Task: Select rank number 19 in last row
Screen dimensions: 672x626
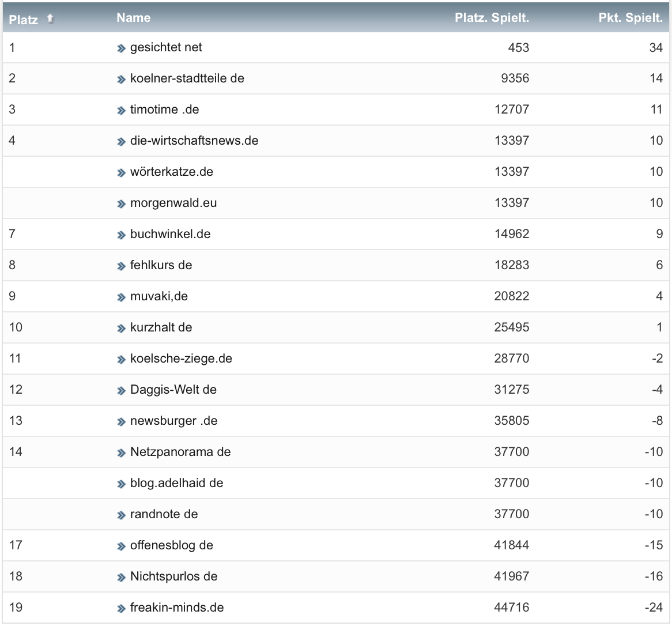Action: coord(16,608)
